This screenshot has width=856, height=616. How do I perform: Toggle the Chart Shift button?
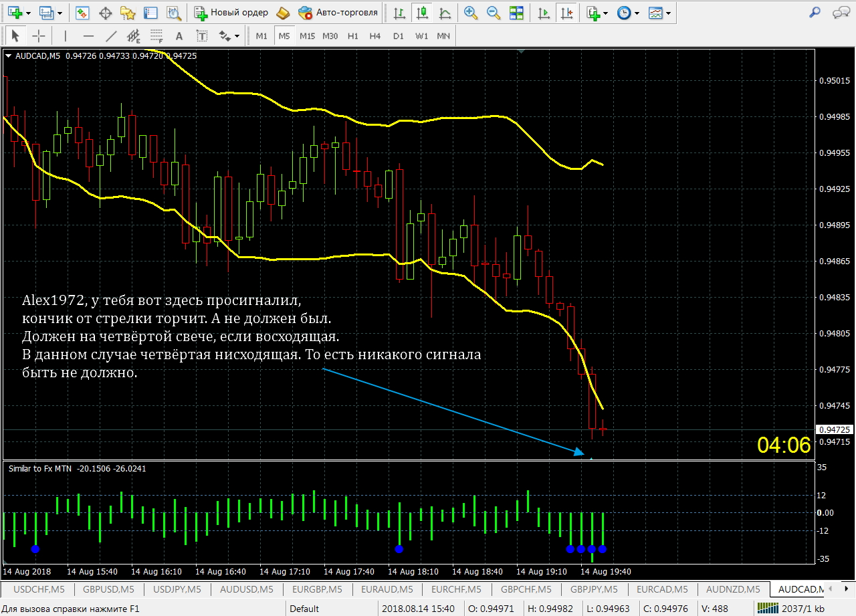(567, 13)
